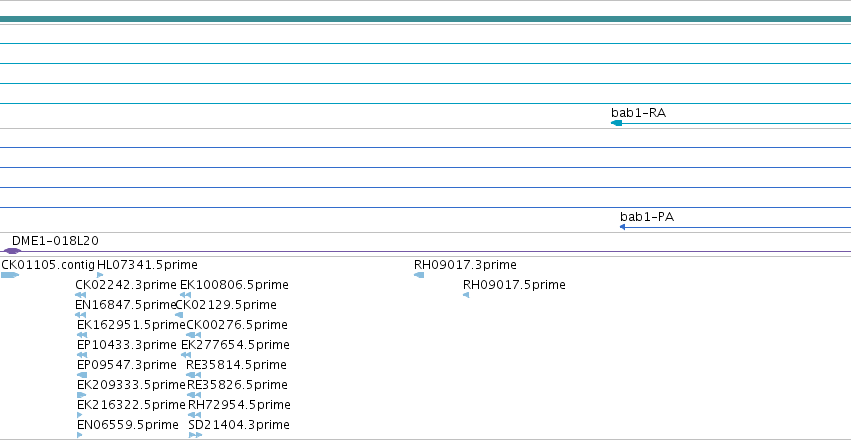Image resolution: width=851 pixels, height=440 pixels.
Task: Click the arrow glyph under CK02129.5prime
Action: tap(179, 315)
